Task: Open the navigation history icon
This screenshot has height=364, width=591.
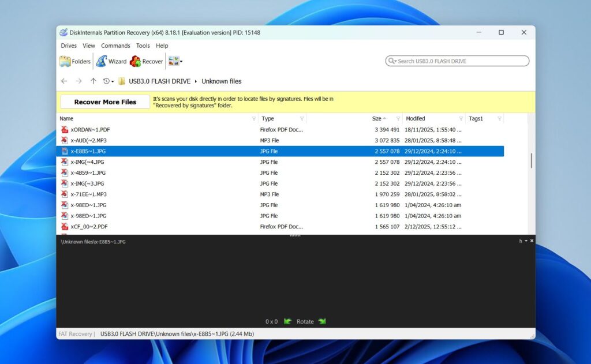Action: (x=106, y=81)
